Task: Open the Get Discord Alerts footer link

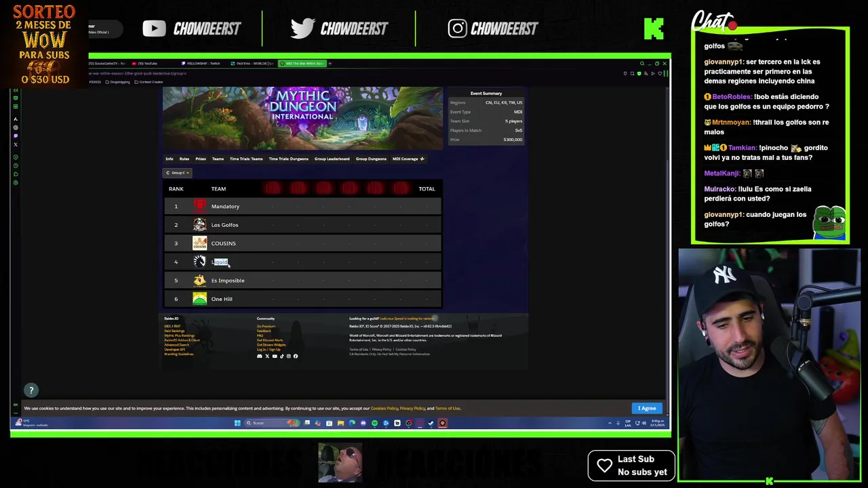Action: click(x=269, y=340)
